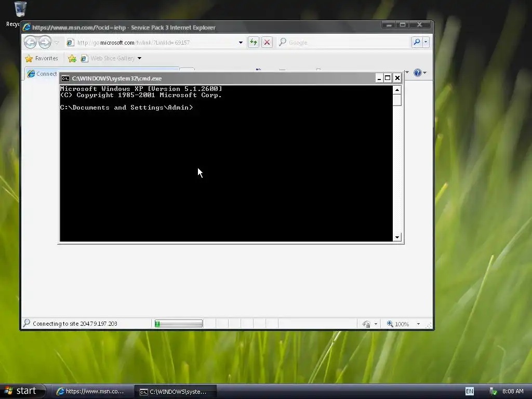
Task: Expand the Web Slice Gallery dropdown arrow
Action: [x=139, y=58]
